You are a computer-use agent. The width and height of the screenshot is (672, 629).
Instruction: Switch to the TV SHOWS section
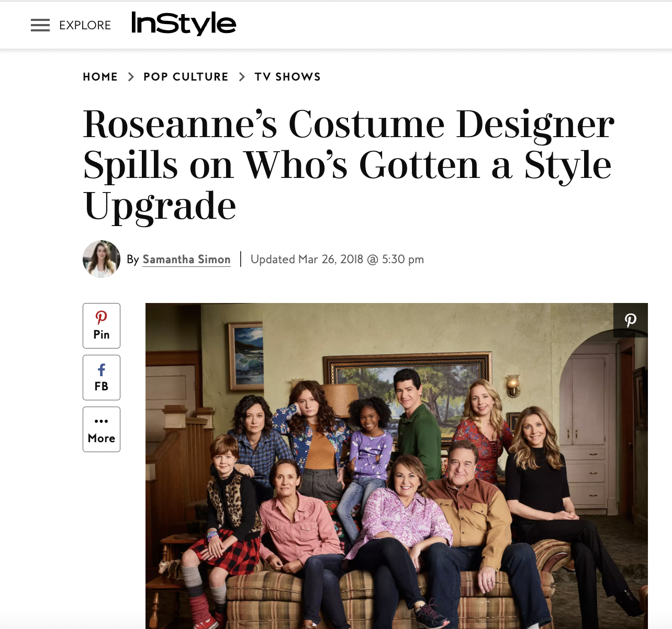tap(287, 76)
